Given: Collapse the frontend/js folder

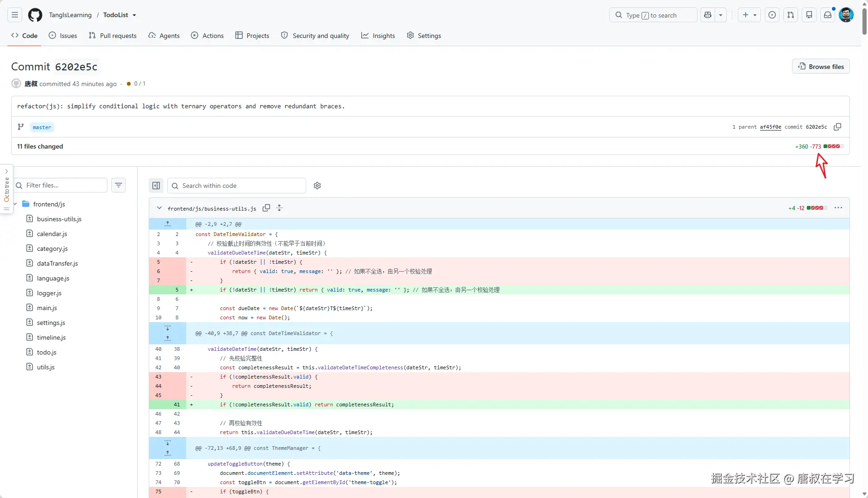Looking at the screenshot, I should coord(15,204).
